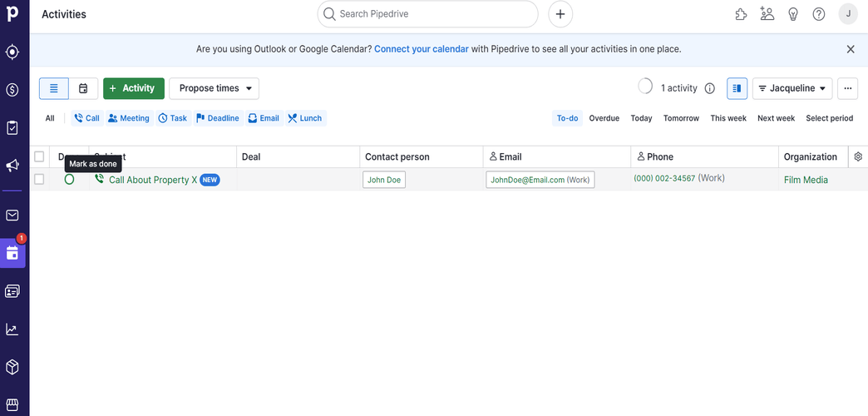Select the This week filter

(728, 118)
